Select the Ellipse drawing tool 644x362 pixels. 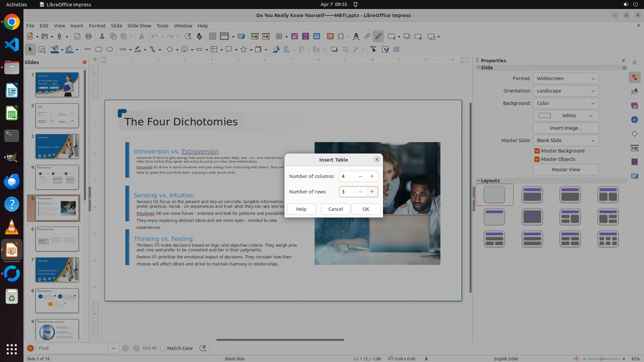110,50
